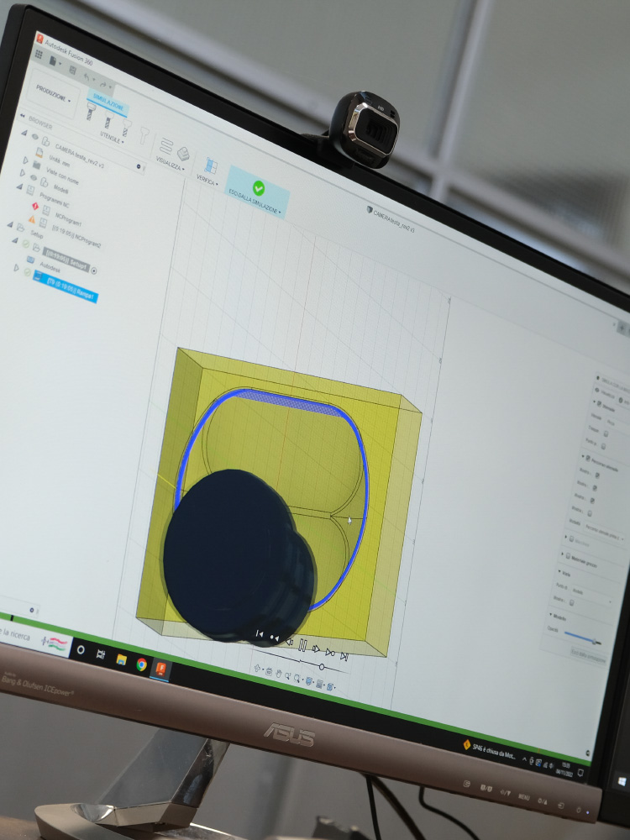Activate the Setup1 radio button
Image resolution: width=630 pixels, height=840 pixels.
tap(94, 271)
